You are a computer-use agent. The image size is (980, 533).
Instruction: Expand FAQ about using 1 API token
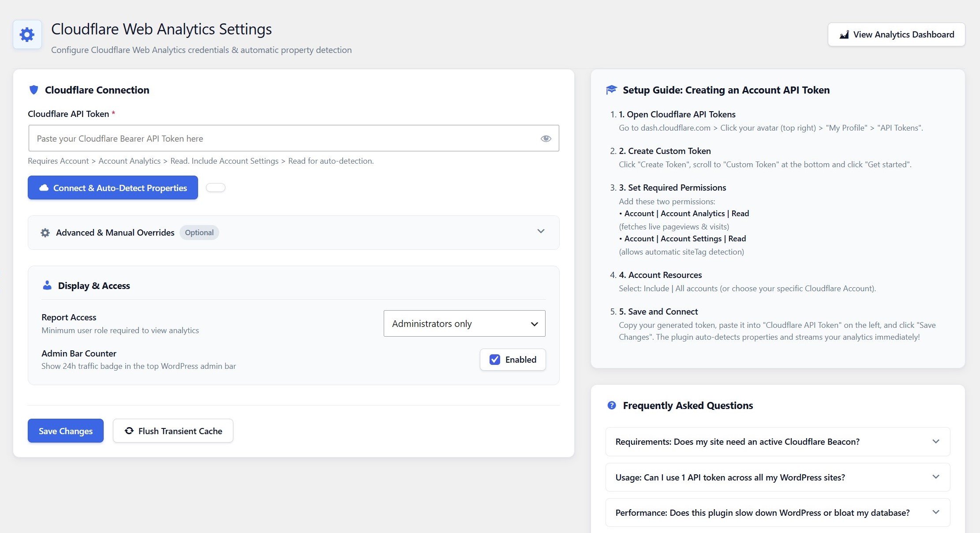[778, 477]
